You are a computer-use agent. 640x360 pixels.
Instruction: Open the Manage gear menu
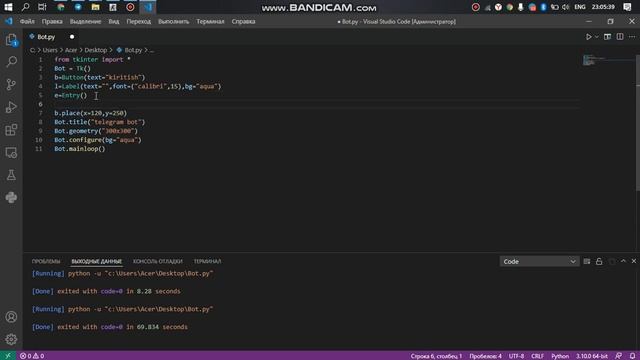[11, 339]
